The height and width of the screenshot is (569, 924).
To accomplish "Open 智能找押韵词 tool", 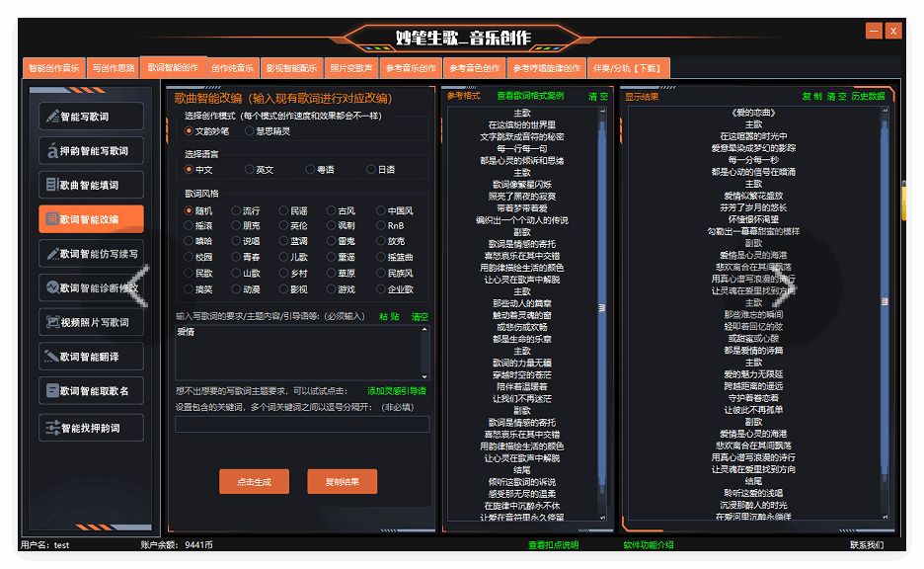I will point(91,428).
